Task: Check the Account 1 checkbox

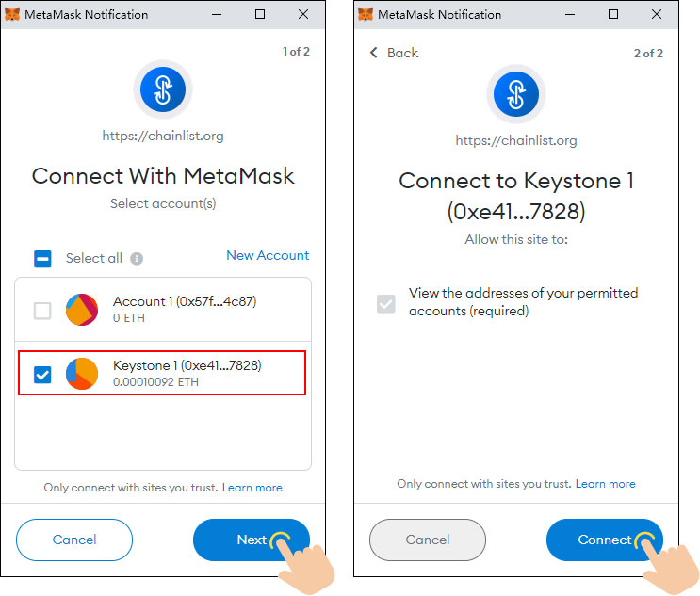Action: click(42, 311)
